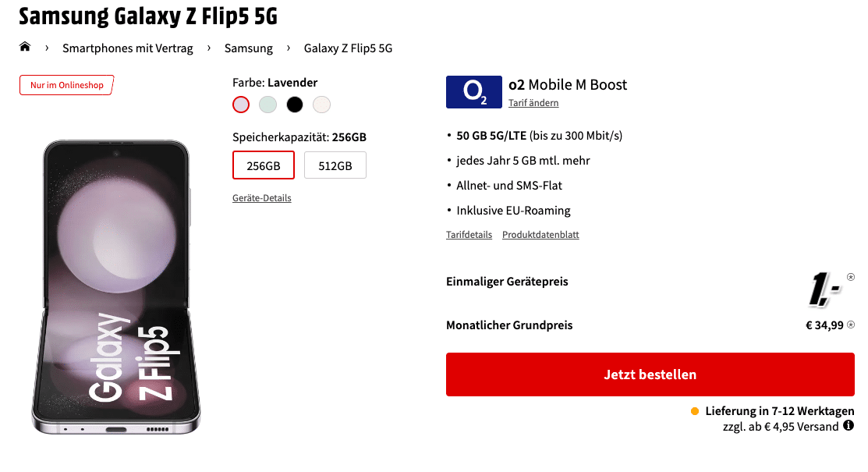Select the cream color option
This screenshot has width=868, height=472.
click(321, 104)
